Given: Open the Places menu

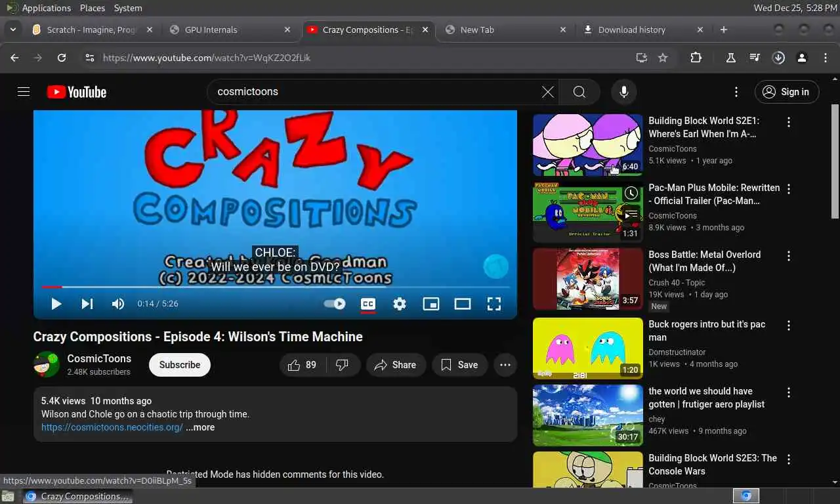Looking at the screenshot, I should coord(92,8).
